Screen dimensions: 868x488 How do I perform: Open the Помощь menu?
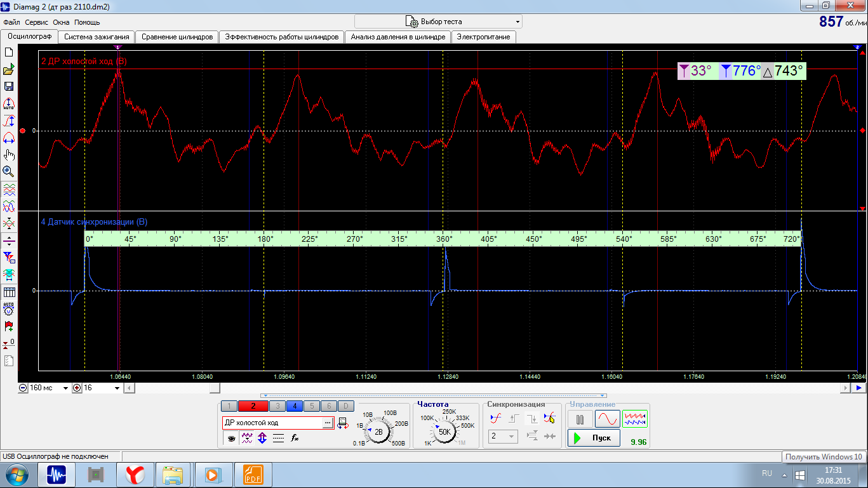click(x=87, y=22)
